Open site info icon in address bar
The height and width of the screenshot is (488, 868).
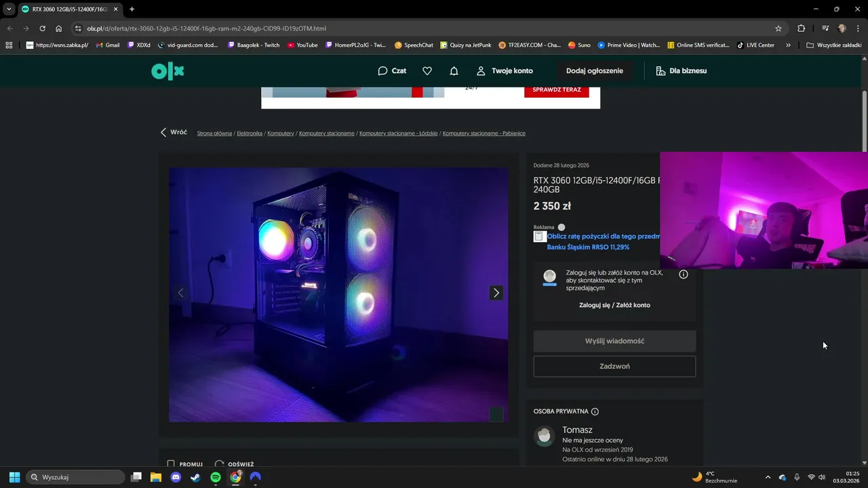point(78,28)
